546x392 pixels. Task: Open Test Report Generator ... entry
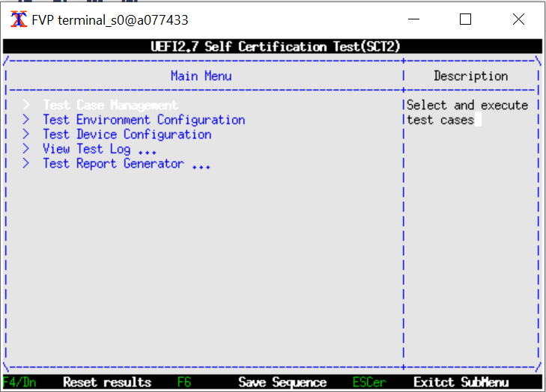127,164
